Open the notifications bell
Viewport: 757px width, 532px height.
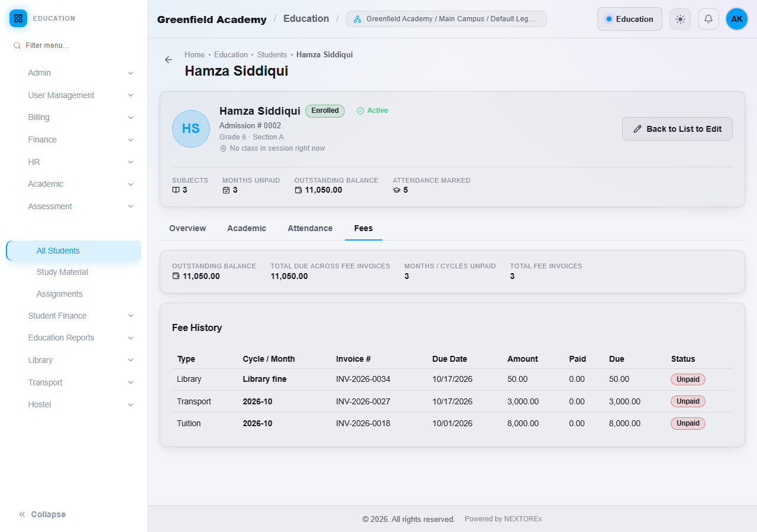coord(709,19)
